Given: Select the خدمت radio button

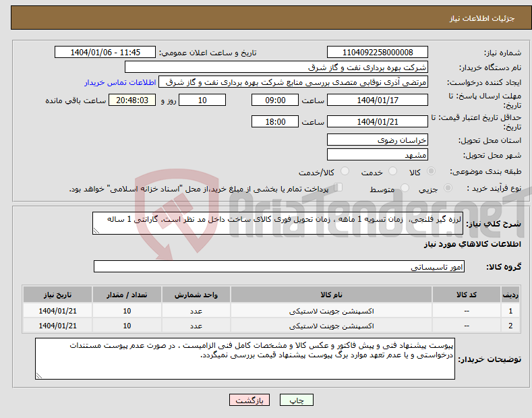Looking at the screenshot, I should (x=392, y=171).
